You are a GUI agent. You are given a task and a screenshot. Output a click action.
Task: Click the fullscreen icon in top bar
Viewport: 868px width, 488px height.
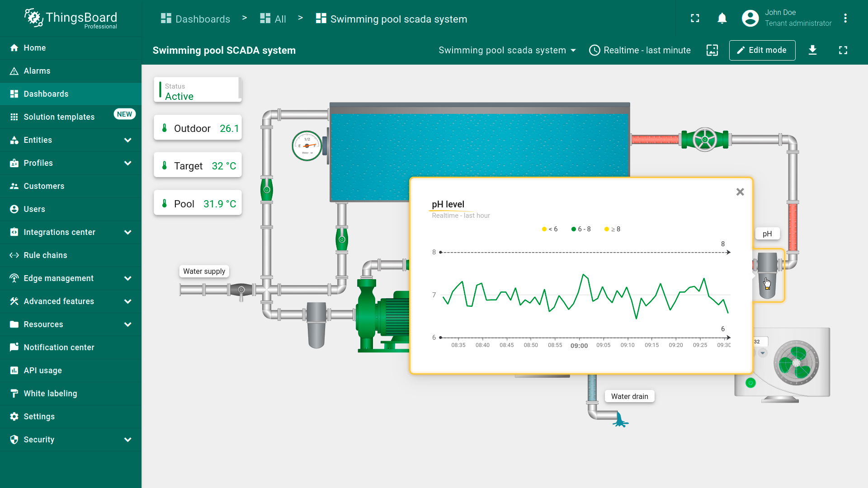(695, 19)
